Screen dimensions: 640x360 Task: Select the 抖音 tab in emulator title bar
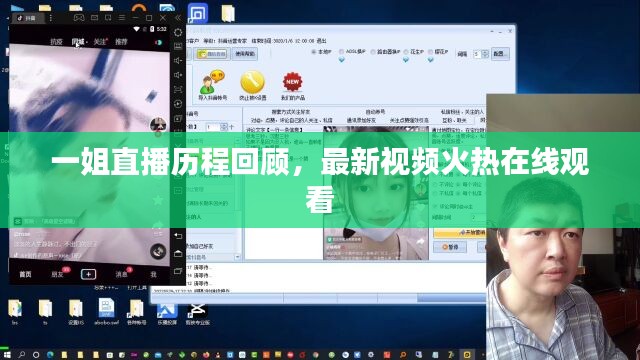[x=27, y=18]
